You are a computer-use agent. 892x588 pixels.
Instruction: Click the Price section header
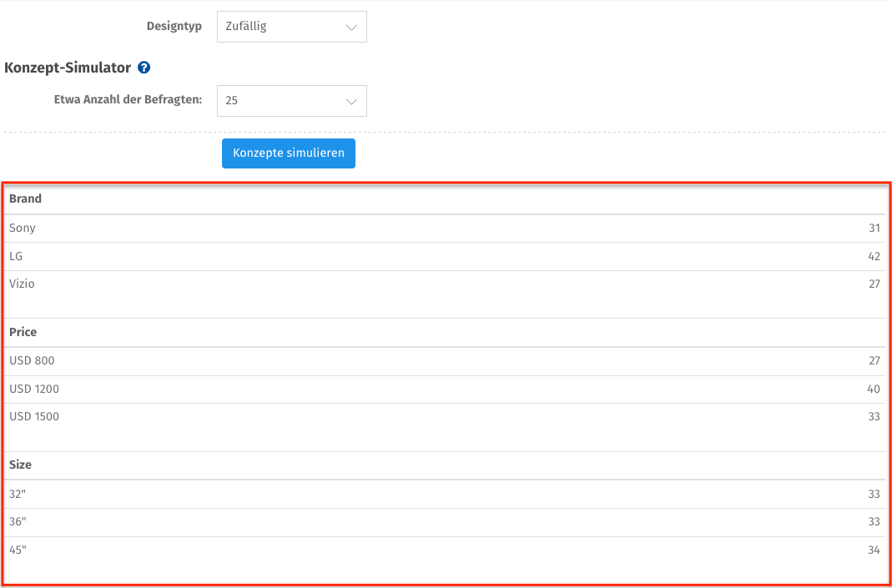23,332
